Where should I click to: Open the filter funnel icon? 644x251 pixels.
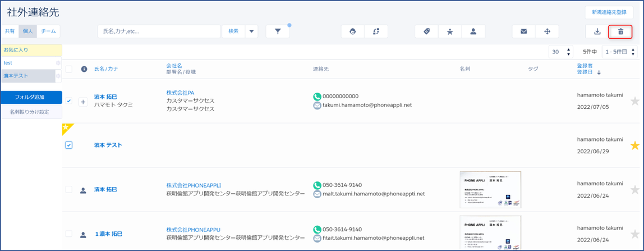click(x=278, y=31)
